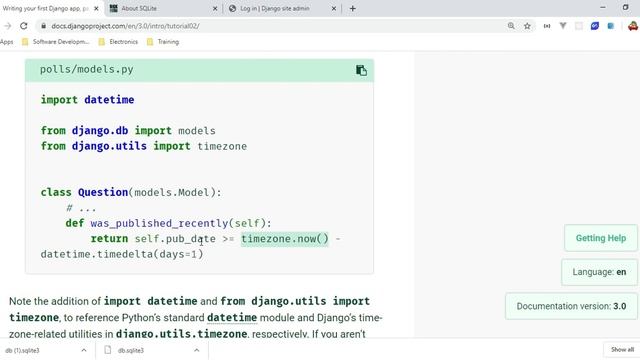
Task: Change the documentation Language: en
Action: click(x=599, y=272)
